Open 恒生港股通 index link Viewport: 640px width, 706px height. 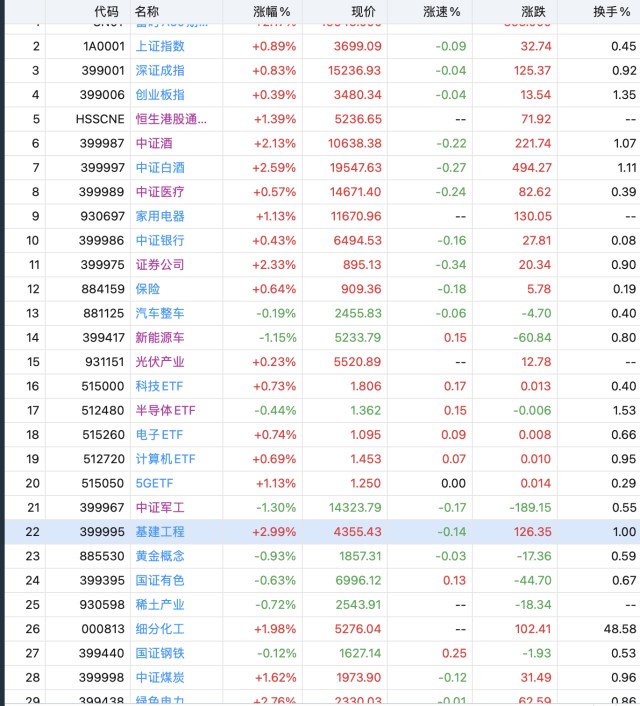[171, 119]
